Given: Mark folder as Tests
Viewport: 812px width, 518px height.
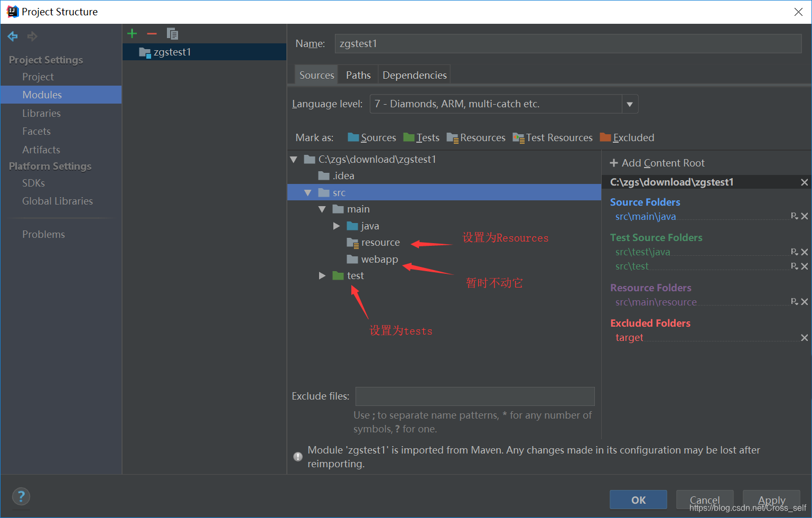Looking at the screenshot, I should (421, 137).
